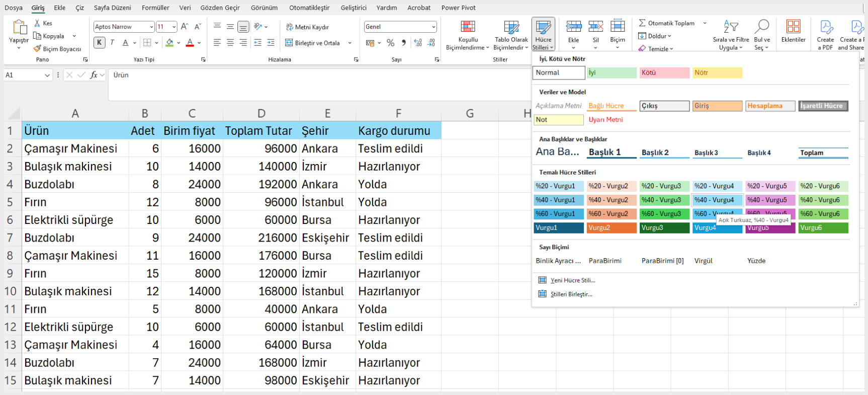Switch to the Power Pivot tab
Image resolution: width=868 pixels, height=395 pixels.
(x=458, y=8)
